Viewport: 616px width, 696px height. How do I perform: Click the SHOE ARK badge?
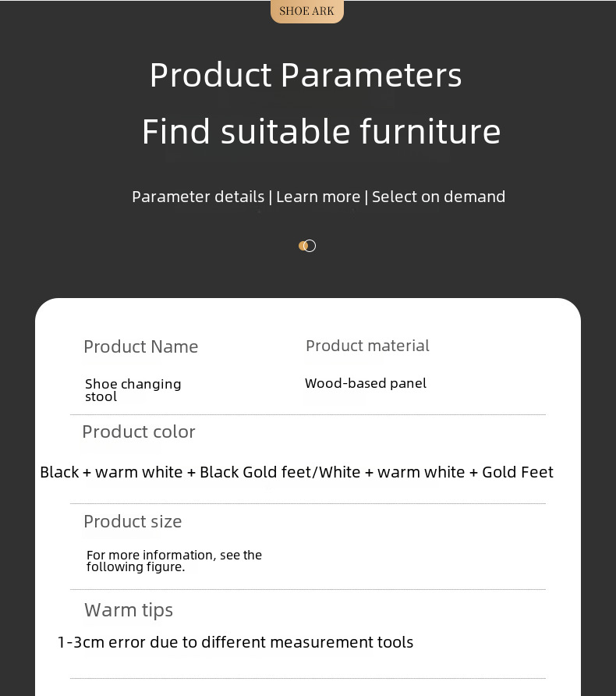coord(306,11)
